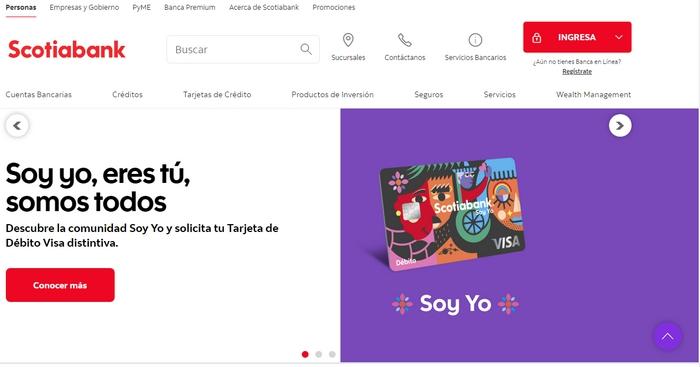Viewport: 700px width, 367px height.
Task: Click the headline Soy yo, eres tú, somos todos
Action: click(98, 188)
